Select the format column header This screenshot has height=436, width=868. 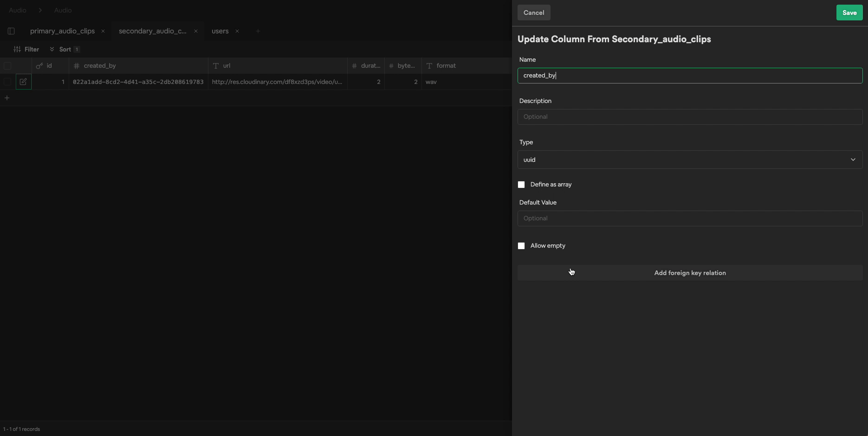tap(466, 66)
